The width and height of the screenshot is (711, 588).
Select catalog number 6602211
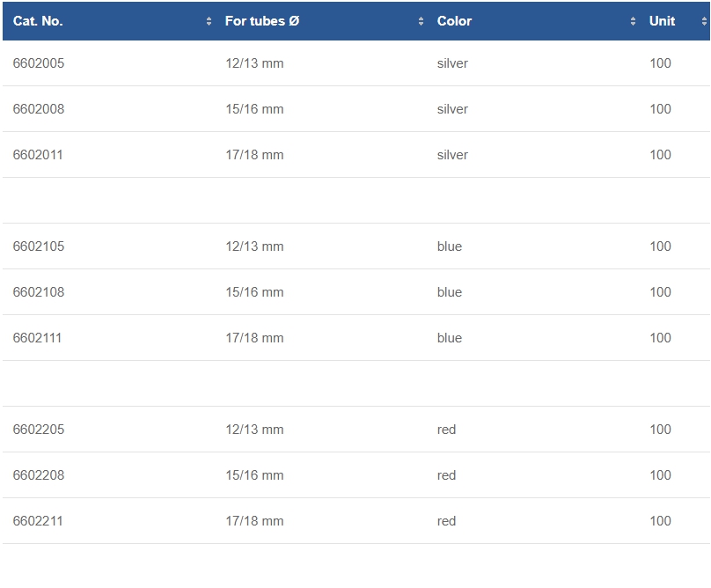click(x=38, y=521)
